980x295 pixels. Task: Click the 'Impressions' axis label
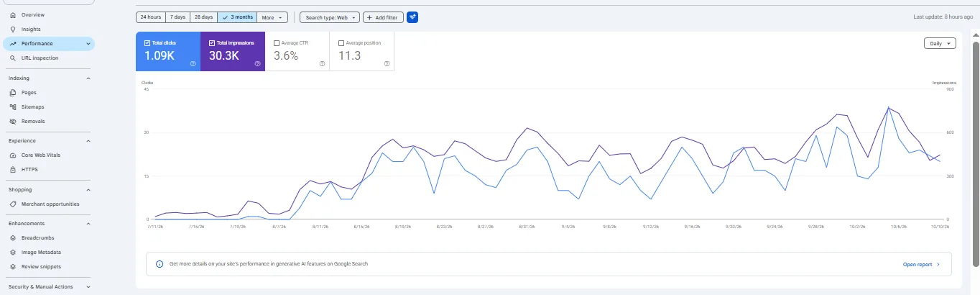(x=944, y=83)
